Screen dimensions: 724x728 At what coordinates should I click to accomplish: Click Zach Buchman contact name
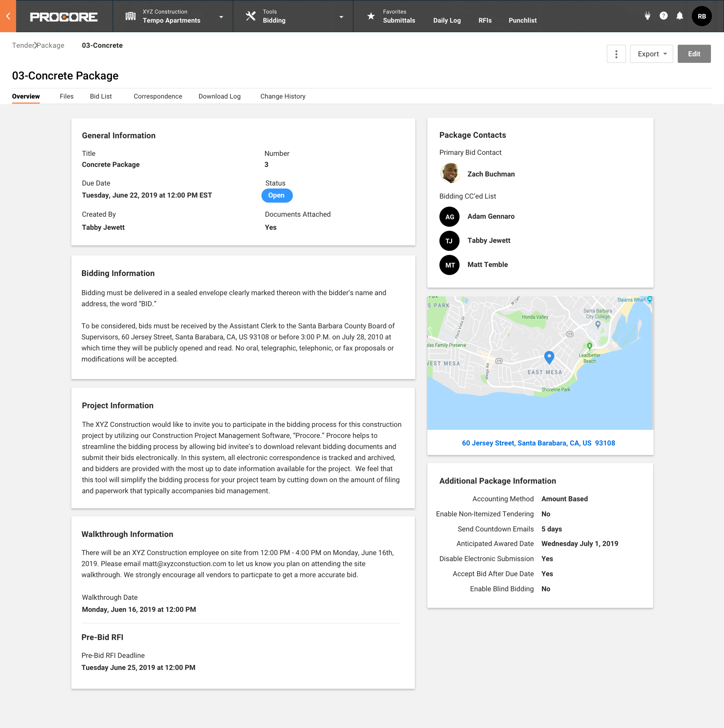pyautogui.click(x=491, y=174)
